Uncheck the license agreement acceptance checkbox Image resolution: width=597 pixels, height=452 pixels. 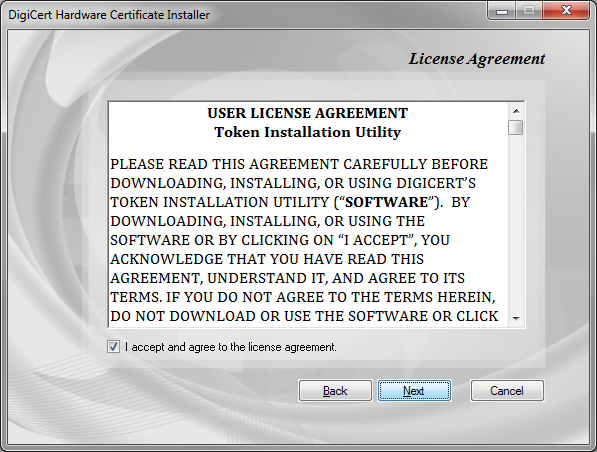(113, 347)
